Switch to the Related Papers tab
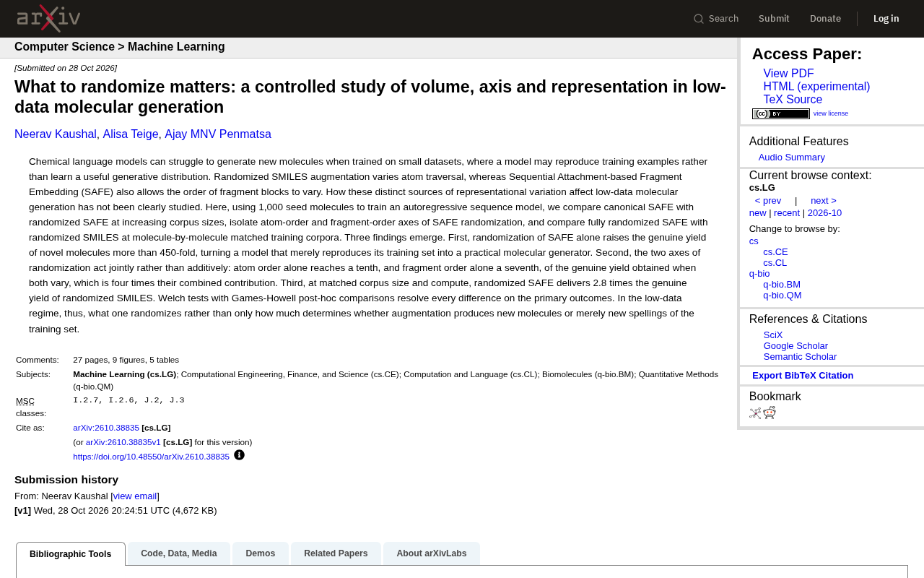This screenshot has width=924, height=578. pyautogui.click(x=336, y=553)
